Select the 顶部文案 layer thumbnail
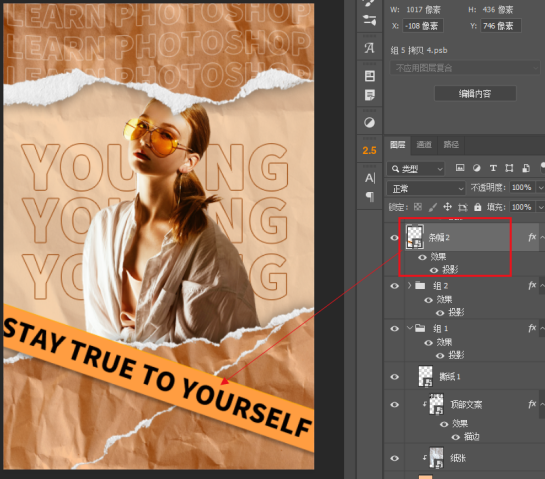This screenshot has width=545, height=479. tap(437, 404)
